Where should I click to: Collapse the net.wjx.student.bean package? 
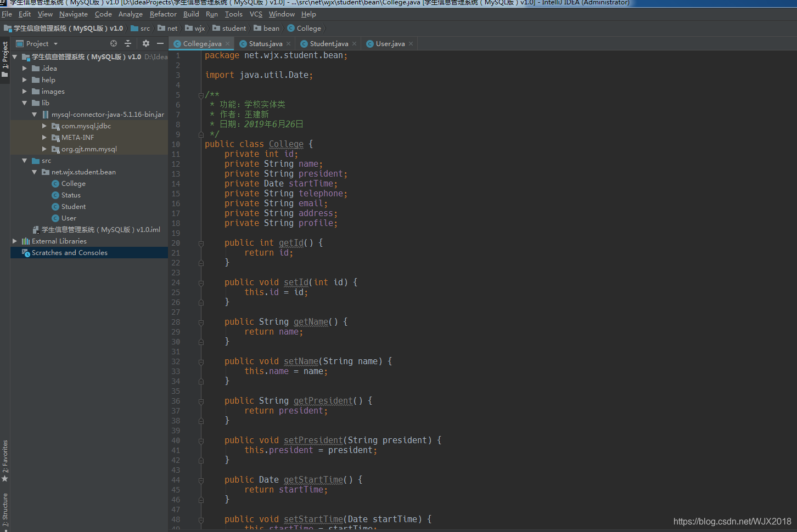pos(35,172)
